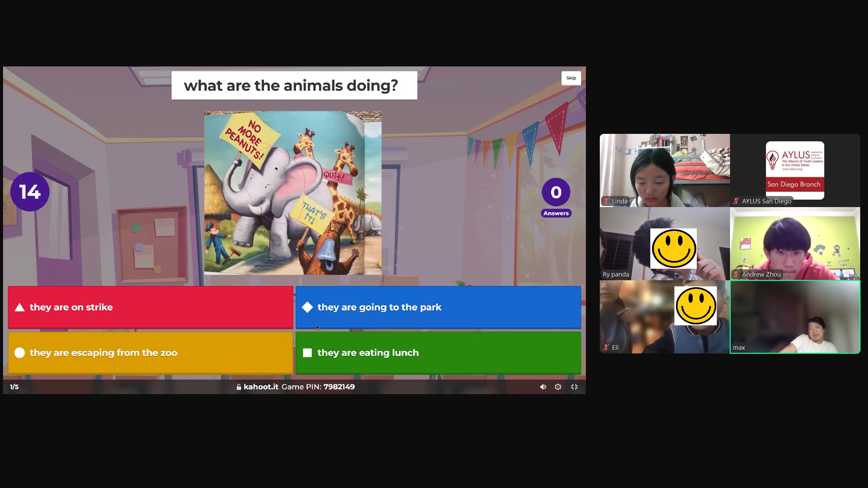Click Linda's muted microphone icon
This screenshot has width=868, height=488.
tap(606, 201)
